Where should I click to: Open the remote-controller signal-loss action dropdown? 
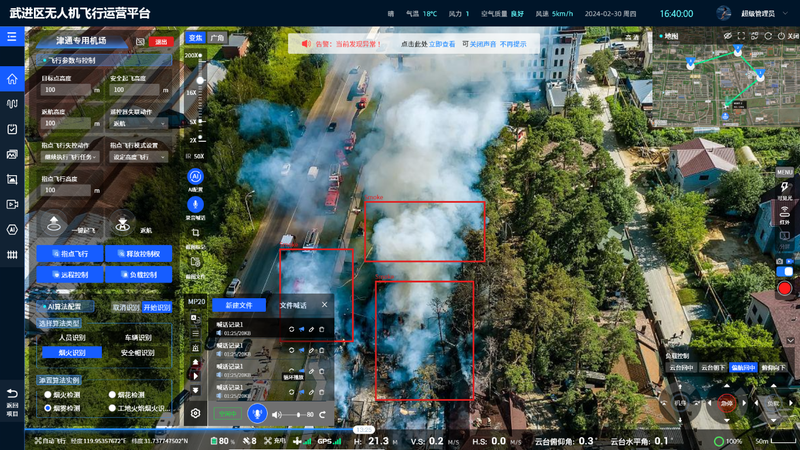[139, 123]
